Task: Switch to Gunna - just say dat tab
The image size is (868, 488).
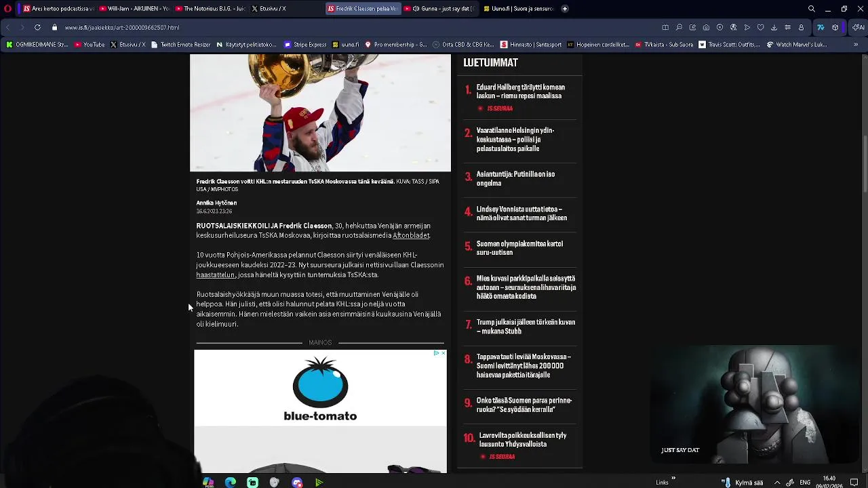Action: [438, 9]
